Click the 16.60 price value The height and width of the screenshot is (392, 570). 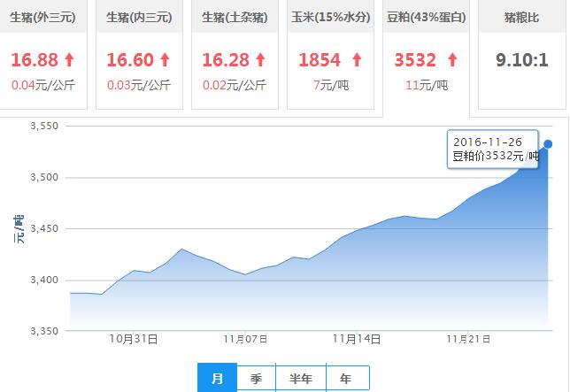click(130, 60)
